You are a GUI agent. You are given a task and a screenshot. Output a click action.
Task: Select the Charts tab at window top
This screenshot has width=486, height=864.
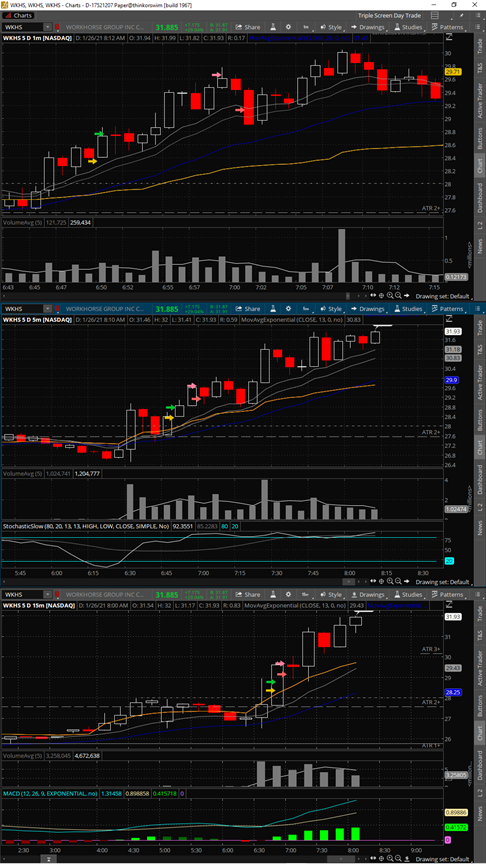pos(18,15)
